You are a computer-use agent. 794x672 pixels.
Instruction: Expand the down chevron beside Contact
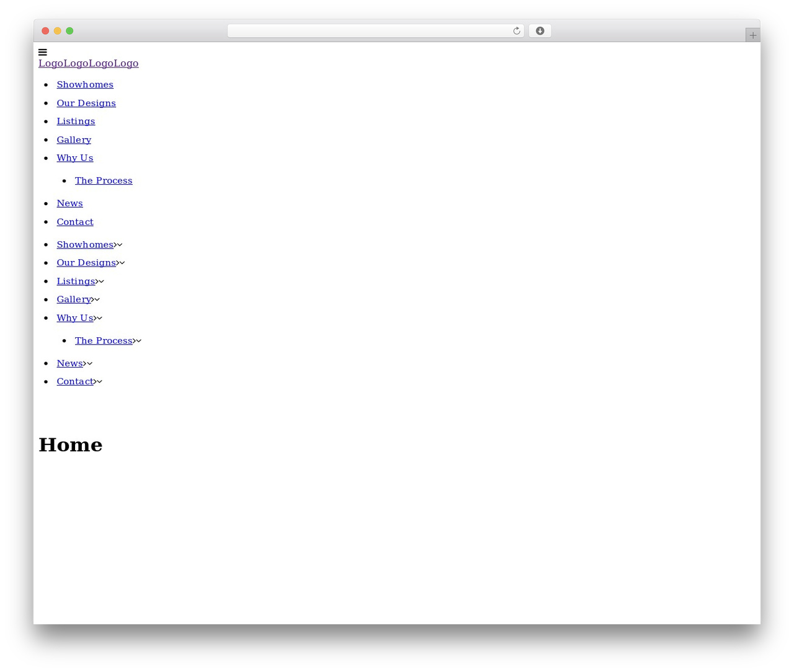point(100,382)
